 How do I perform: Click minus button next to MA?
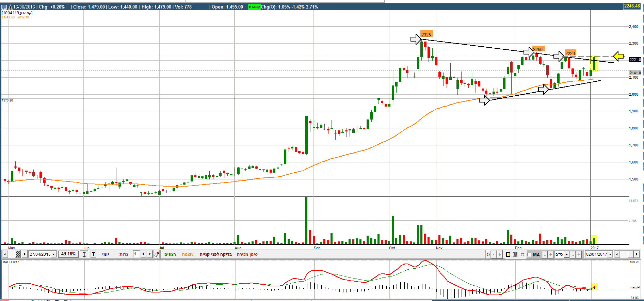click(545, 255)
